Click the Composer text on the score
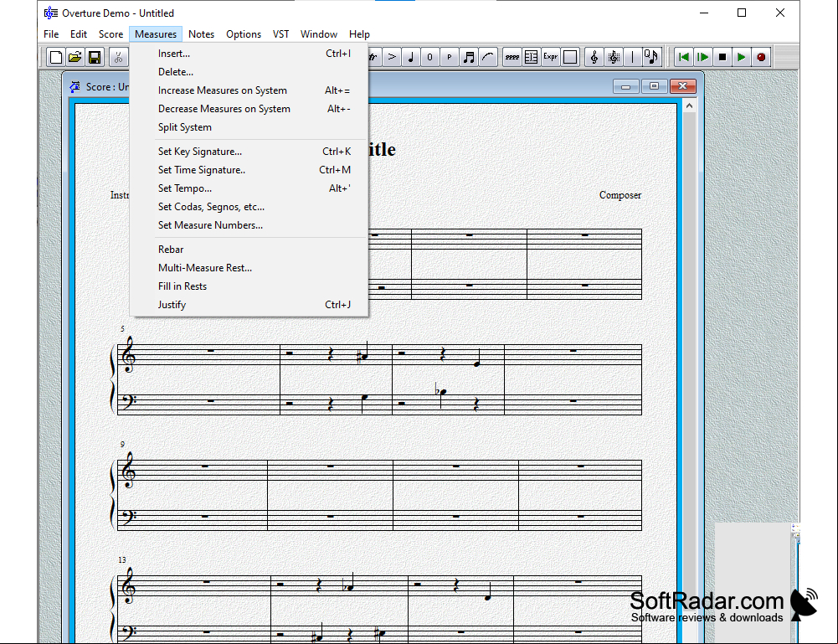The width and height of the screenshot is (838, 644). pos(620,195)
